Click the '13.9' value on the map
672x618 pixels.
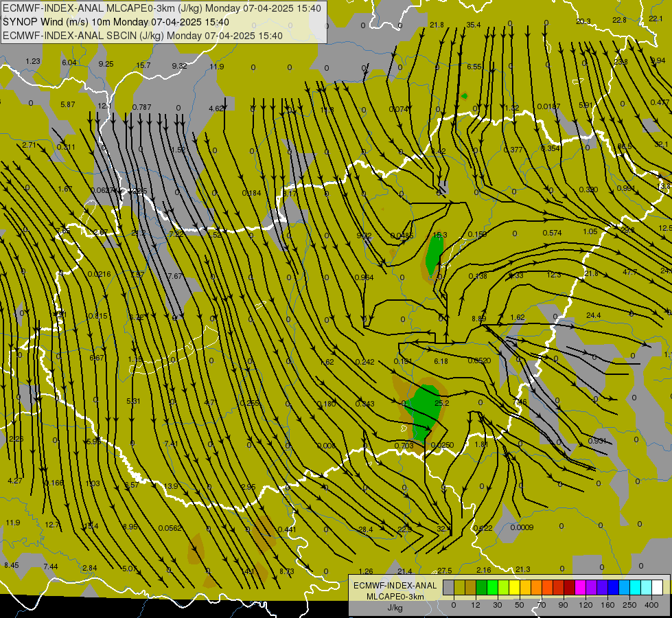click(170, 486)
